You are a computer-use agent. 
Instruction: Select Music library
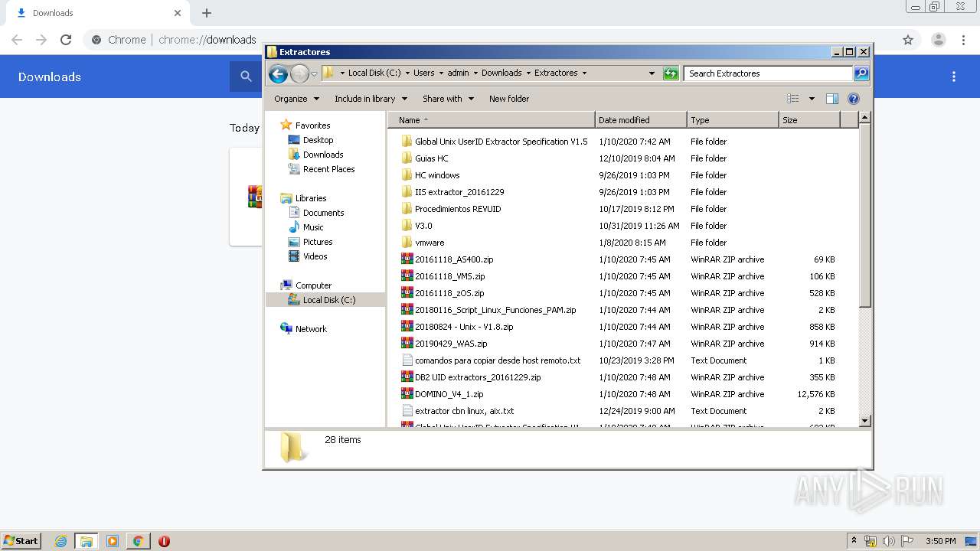tap(312, 227)
